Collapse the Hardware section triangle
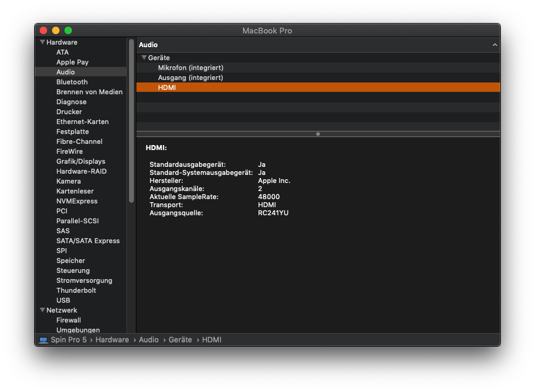 click(x=42, y=42)
